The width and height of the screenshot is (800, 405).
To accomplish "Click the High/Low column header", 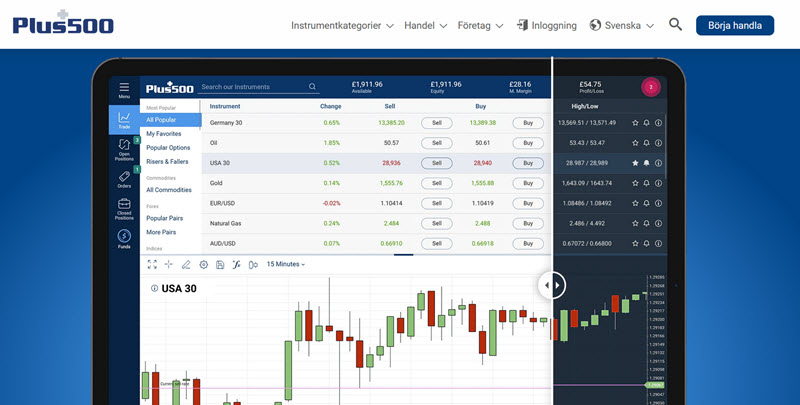I will [585, 106].
